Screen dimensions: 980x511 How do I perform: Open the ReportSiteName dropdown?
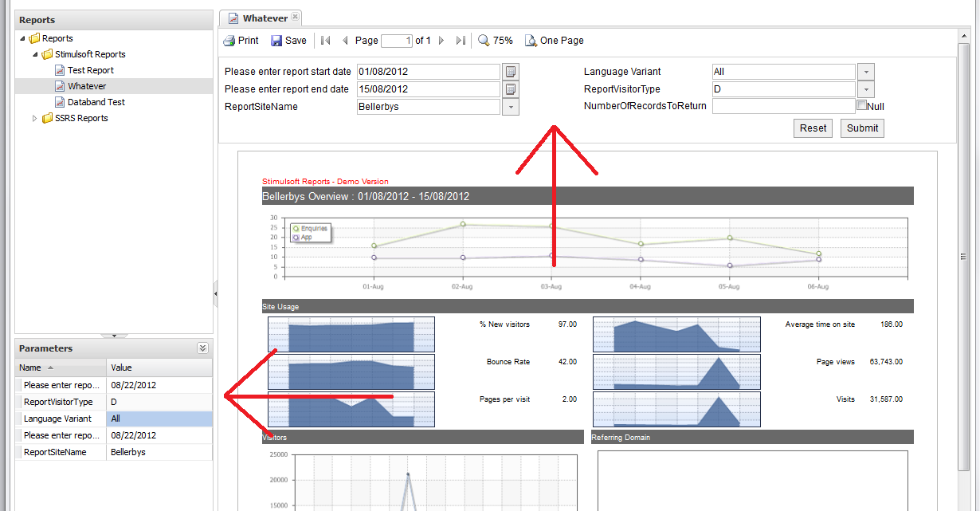[511, 107]
